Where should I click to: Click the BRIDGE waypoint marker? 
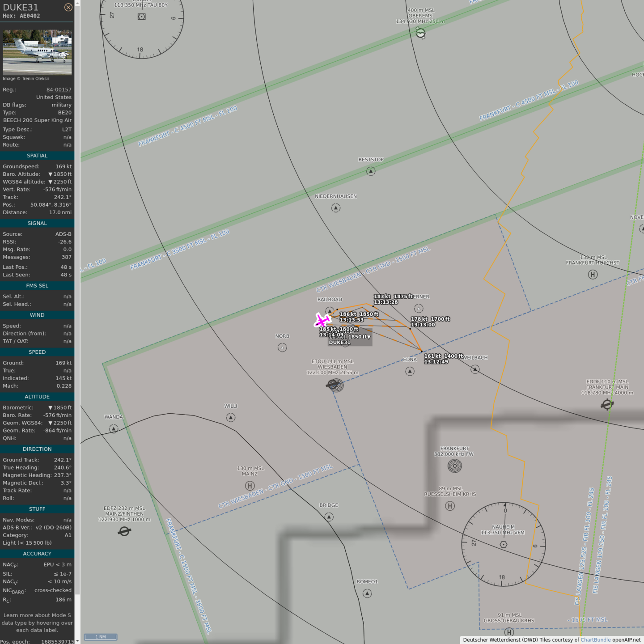(x=329, y=517)
